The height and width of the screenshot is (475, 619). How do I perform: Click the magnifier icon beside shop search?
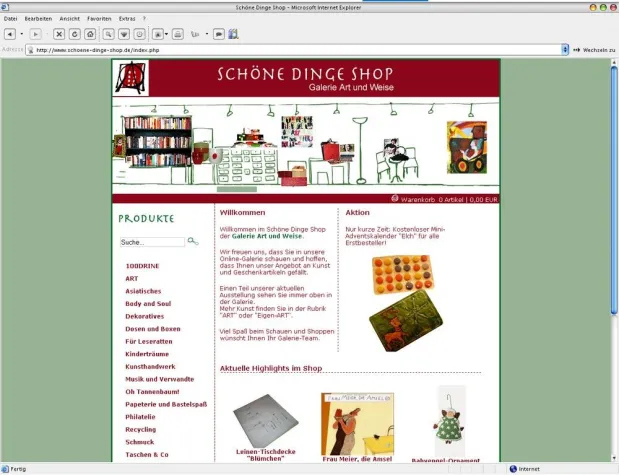point(193,241)
